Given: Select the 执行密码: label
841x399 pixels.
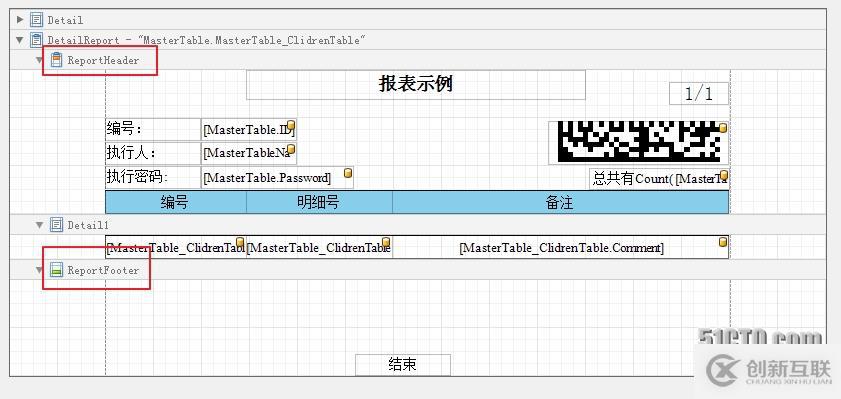Looking at the screenshot, I should coord(153,177).
